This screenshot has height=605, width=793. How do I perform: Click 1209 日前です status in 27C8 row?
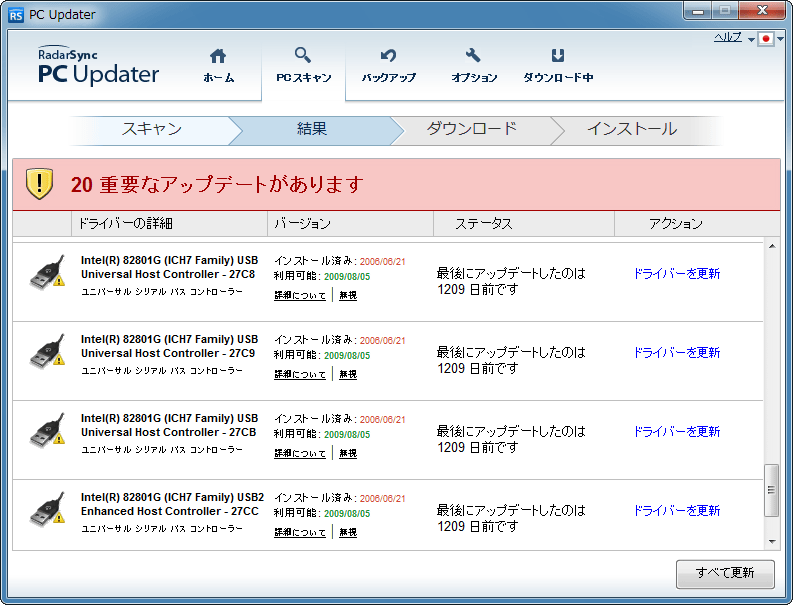[x=478, y=290]
